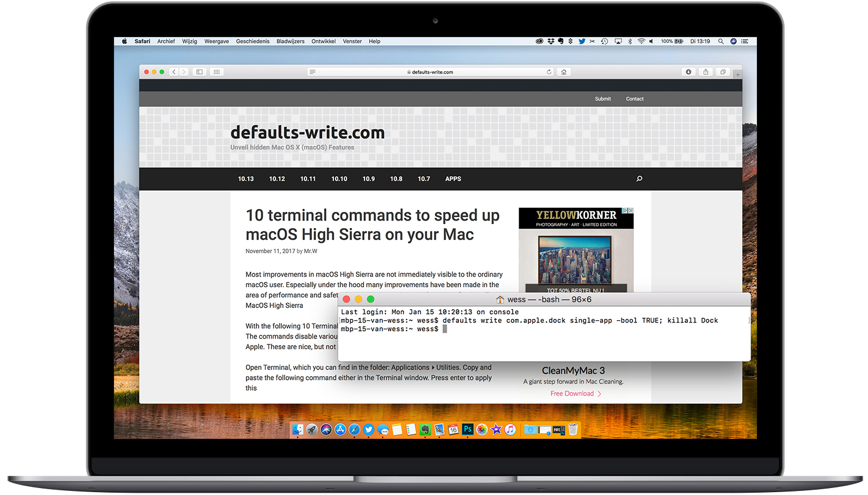The width and height of the screenshot is (868, 495).
Task: Select the 10.13 navigation item
Action: tap(246, 179)
